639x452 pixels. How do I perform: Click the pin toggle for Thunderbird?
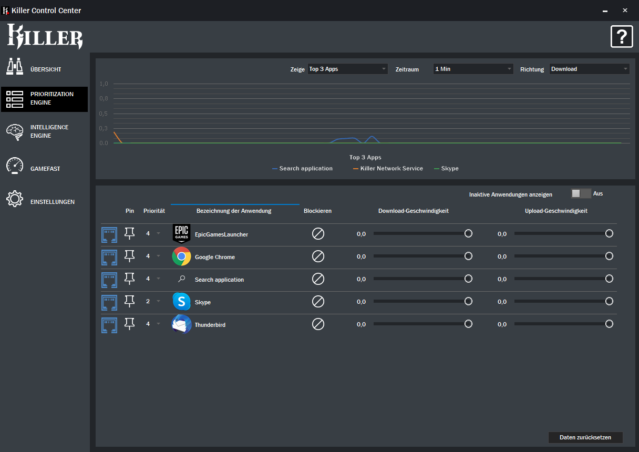[x=129, y=324]
